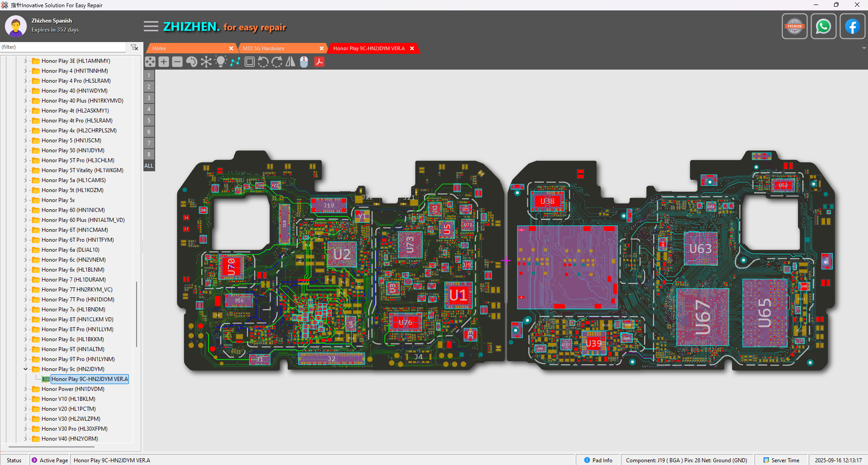Viewport: 868px width, 465px height.
Task: Click the mouse scroll settings icon
Action: point(304,62)
